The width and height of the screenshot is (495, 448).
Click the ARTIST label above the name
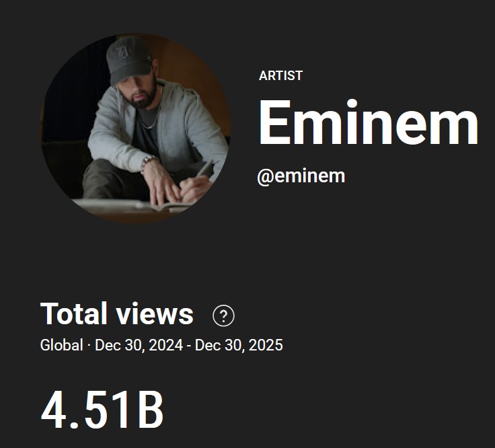[280, 75]
